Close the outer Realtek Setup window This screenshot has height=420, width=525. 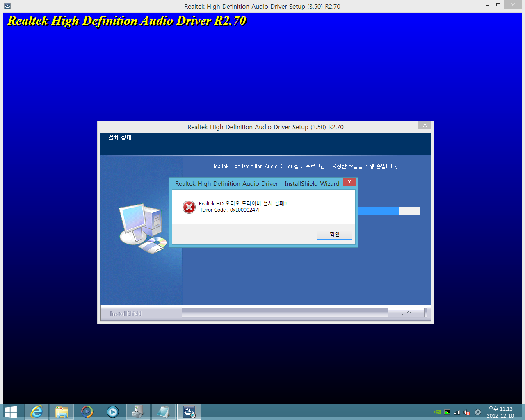[x=513, y=5]
